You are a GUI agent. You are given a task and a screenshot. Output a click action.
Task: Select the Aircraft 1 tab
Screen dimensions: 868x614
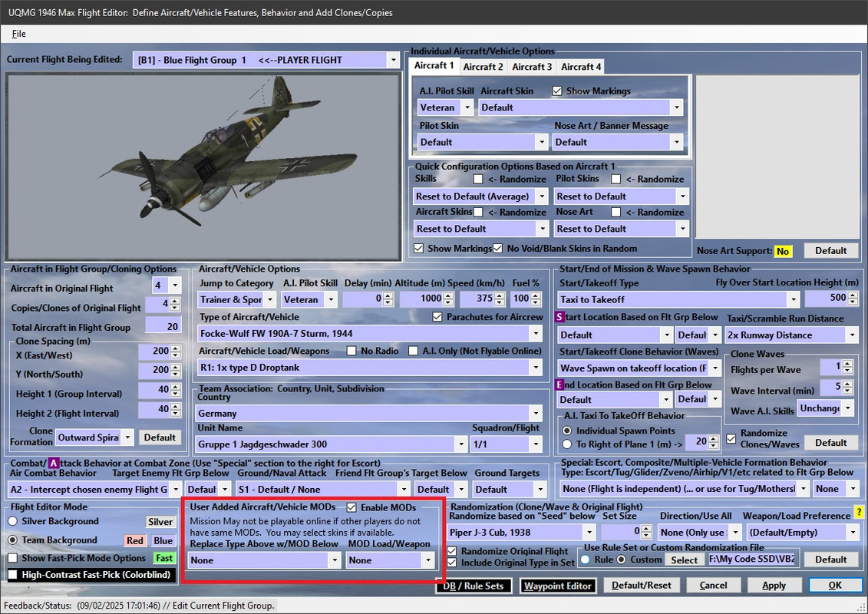434,65
